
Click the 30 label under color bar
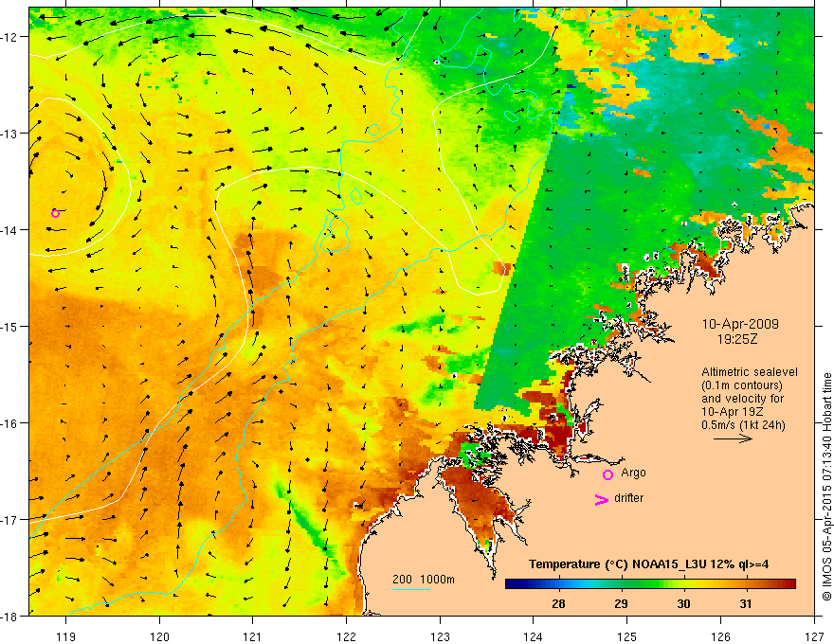(x=683, y=603)
